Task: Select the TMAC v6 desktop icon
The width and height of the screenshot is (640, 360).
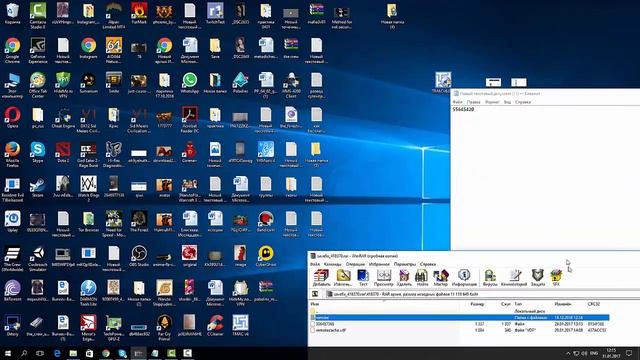Action: 240,326
